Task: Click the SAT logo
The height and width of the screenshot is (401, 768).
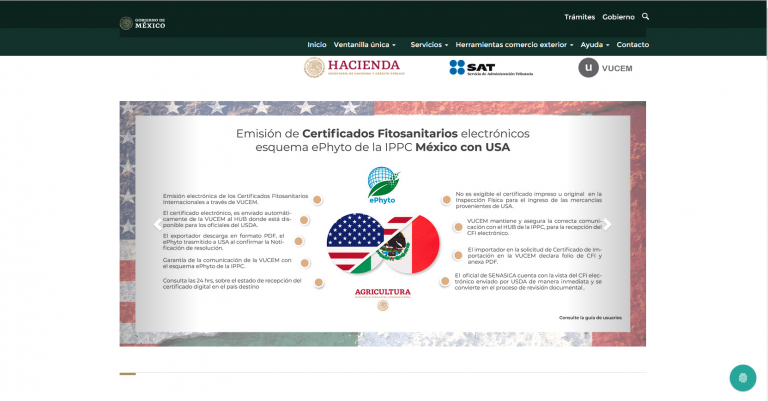Action: (x=491, y=68)
